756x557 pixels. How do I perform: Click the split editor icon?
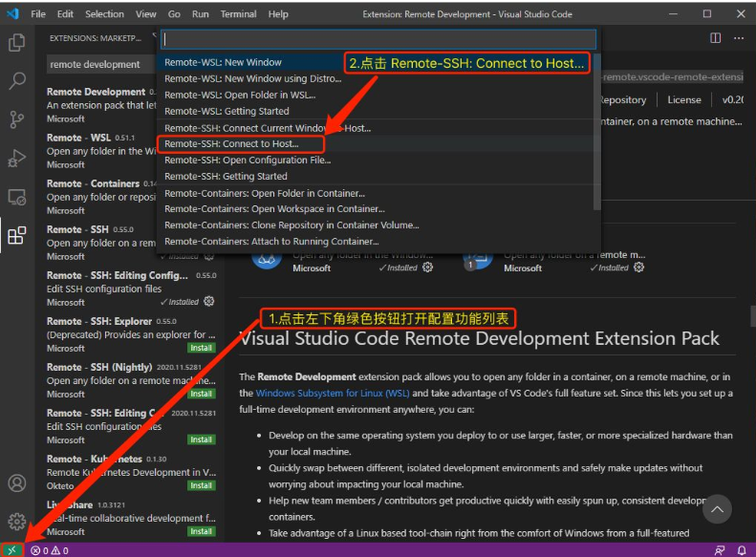(716, 38)
